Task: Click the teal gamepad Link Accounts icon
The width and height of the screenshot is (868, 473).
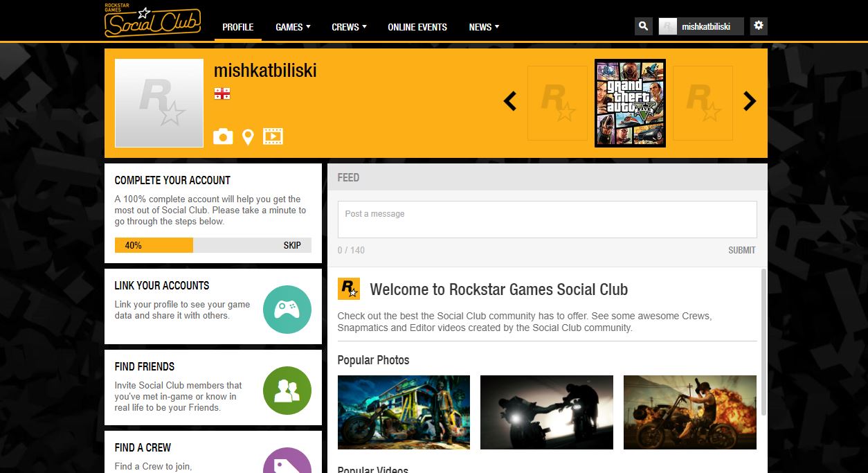Action: coord(287,310)
